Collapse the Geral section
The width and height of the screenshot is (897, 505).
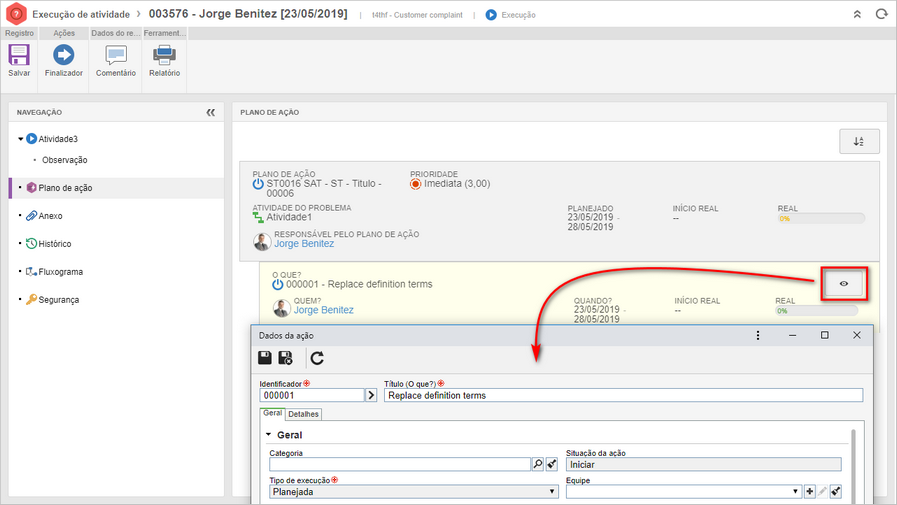(x=268, y=435)
